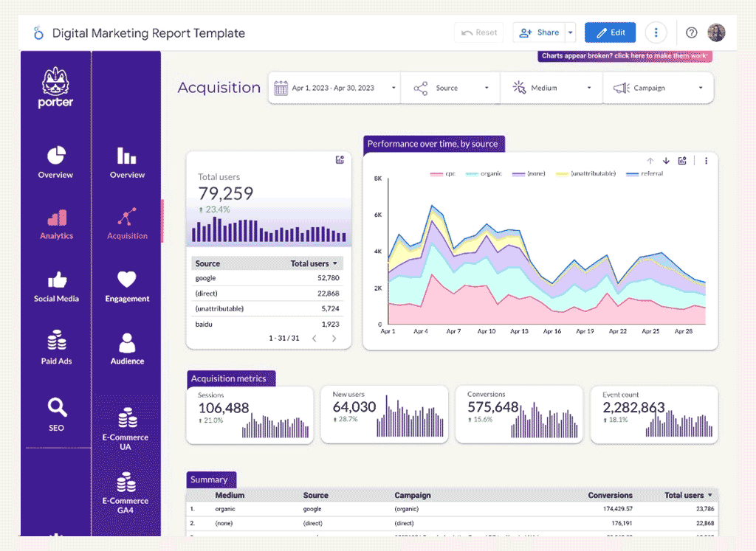756x551 pixels.
Task: Expand the Medium filter dropdown
Action: point(551,87)
